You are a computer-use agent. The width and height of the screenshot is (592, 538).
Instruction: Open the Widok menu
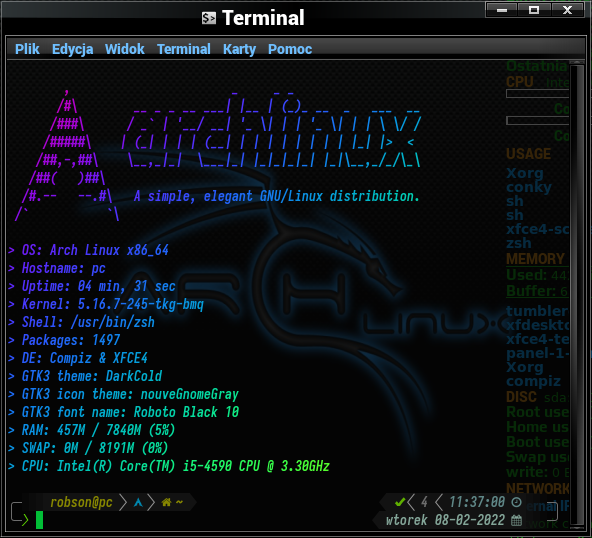(x=125, y=49)
